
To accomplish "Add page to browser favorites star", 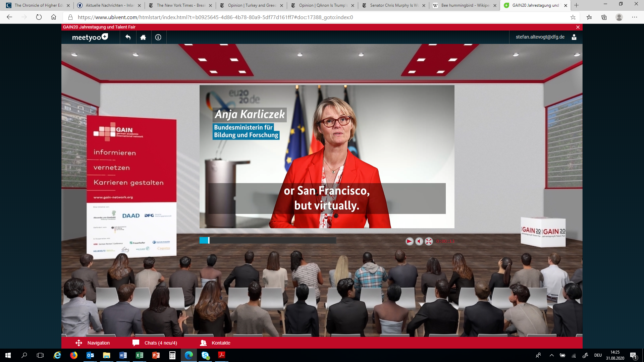I will coord(573,17).
